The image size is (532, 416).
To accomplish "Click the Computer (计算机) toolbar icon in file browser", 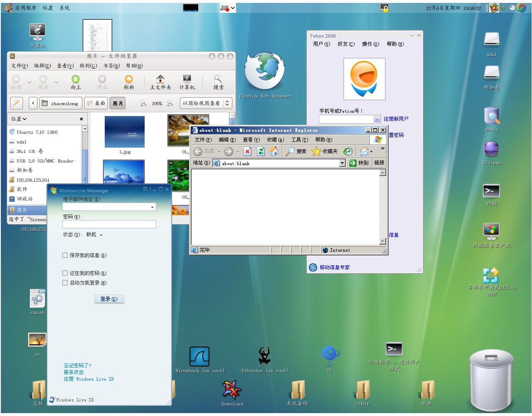I will pyautogui.click(x=187, y=82).
